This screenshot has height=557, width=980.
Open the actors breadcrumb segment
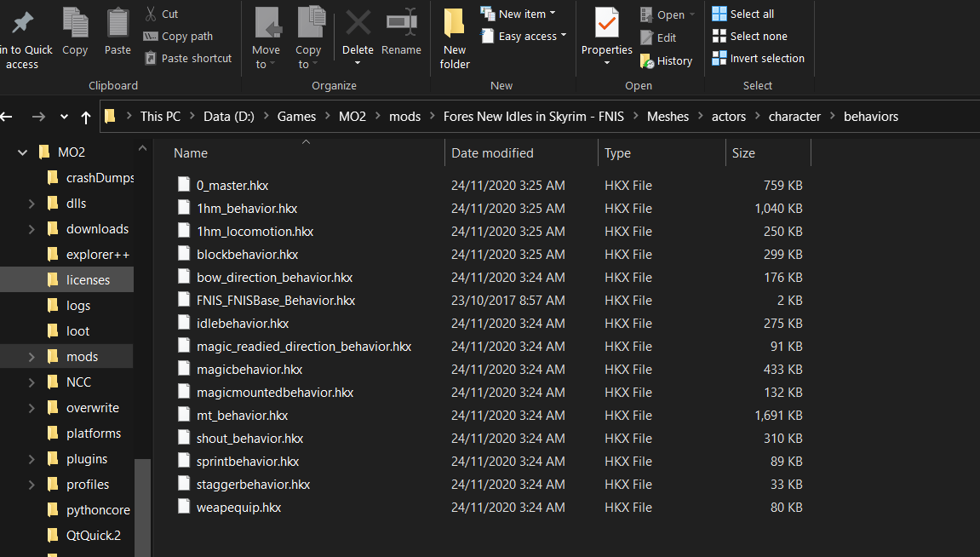pyautogui.click(x=729, y=117)
